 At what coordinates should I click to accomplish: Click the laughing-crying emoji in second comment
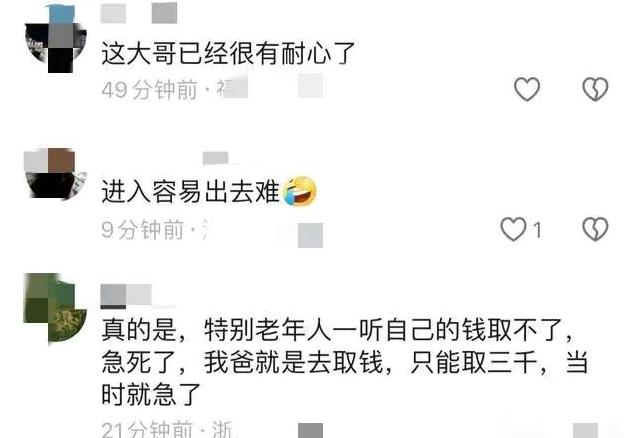(x=299, y=191)
